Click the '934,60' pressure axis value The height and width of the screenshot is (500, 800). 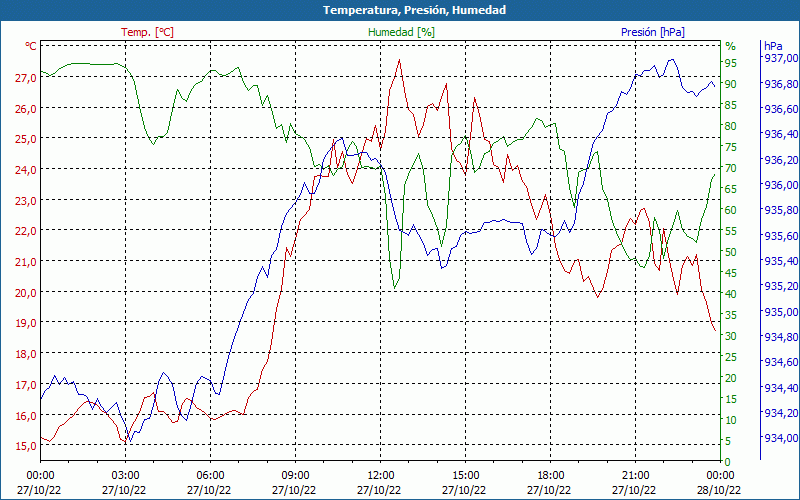coord(781,362)
